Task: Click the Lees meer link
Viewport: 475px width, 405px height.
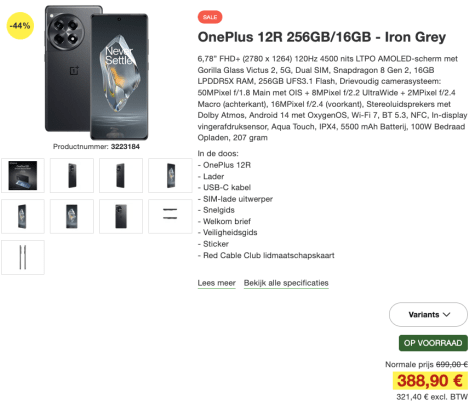Action: coord(217,283)
